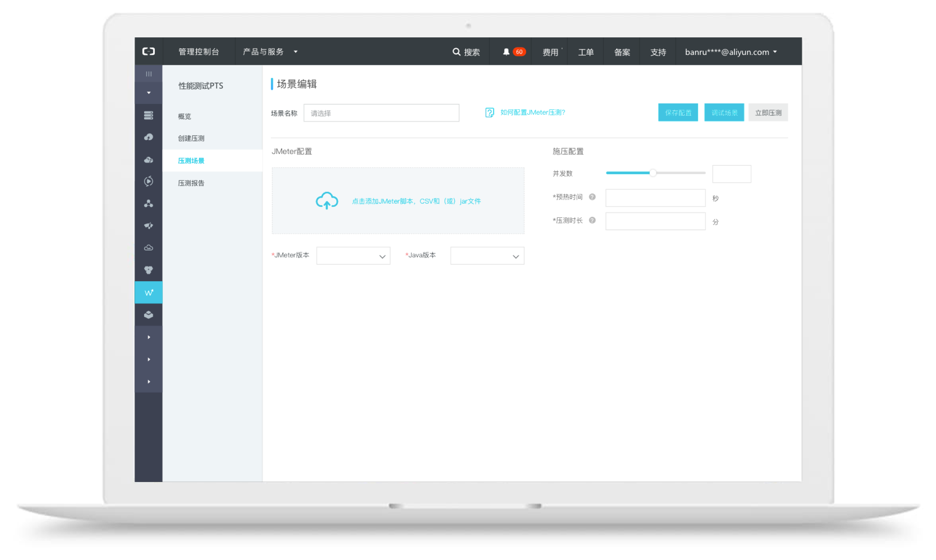Click the server stack sidebar icon

(x=148, y=115)
